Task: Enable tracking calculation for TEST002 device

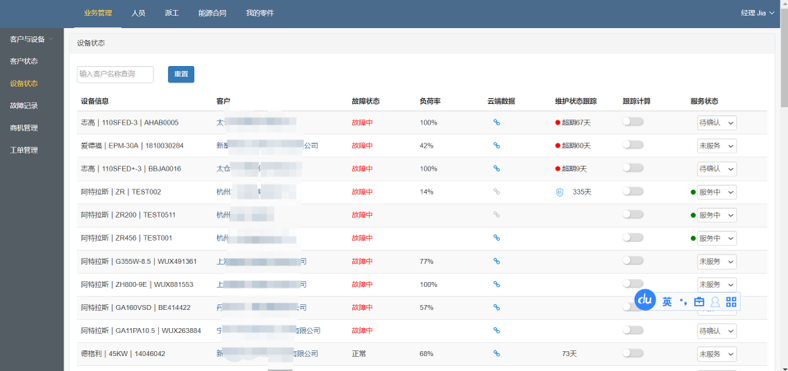Action: tap(633, 191)
